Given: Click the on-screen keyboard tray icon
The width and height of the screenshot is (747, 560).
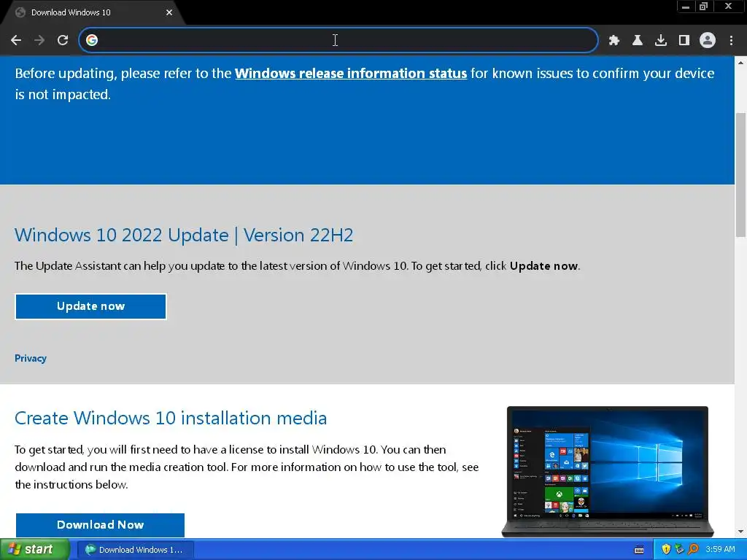Looking at the screenshot, I should [x=639, y=550].
